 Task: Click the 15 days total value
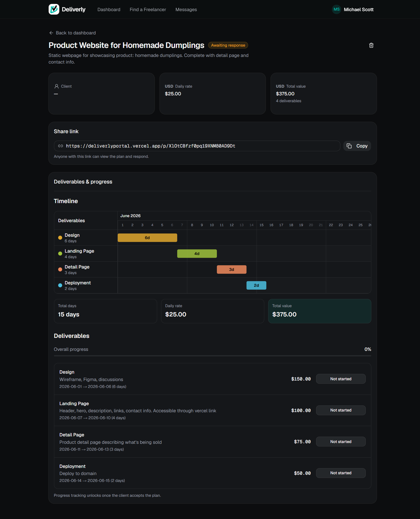tap(69, 314)
